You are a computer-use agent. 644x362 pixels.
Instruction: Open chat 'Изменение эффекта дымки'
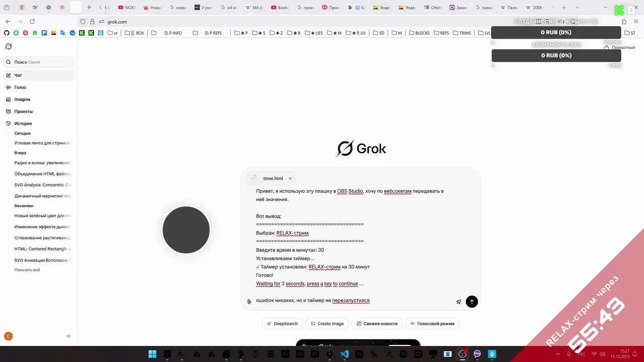pyautogui.click(x=42, y=227)
